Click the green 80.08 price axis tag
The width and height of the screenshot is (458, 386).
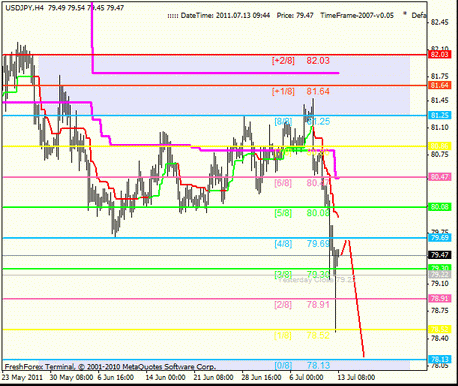pyautogui.click(x=439, y=207)
